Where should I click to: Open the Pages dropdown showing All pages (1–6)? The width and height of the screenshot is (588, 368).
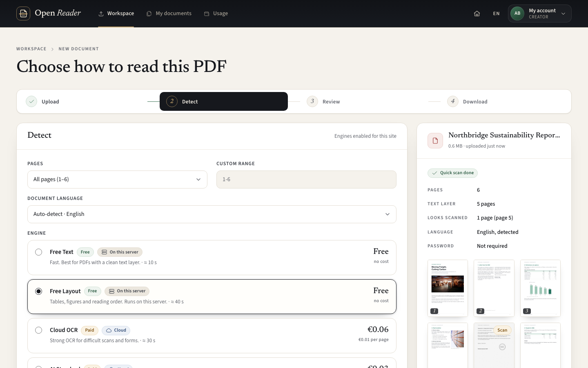(117, 180)
